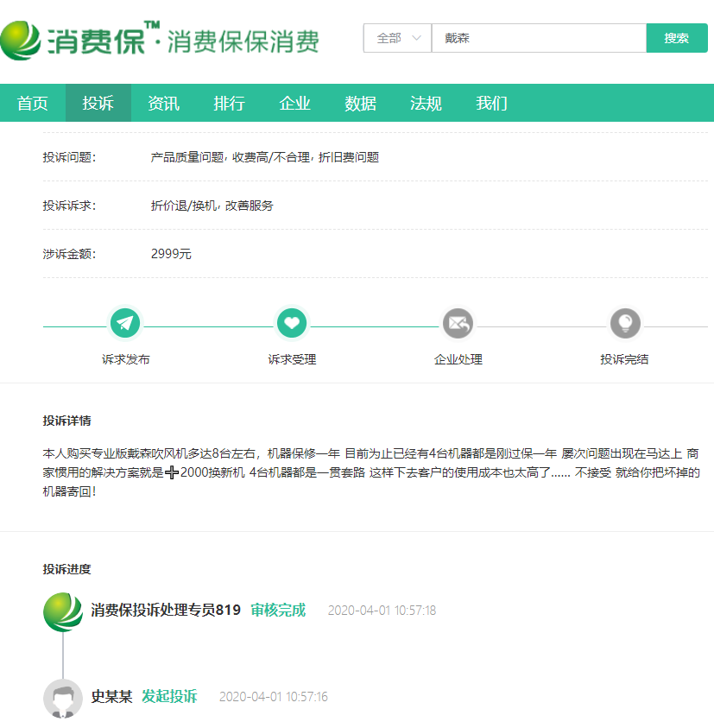Viewport: 714px width, 728px height.
Task: Click the 涉诉金额: field label
Action: pyautogui.click(x=69, y=254)
